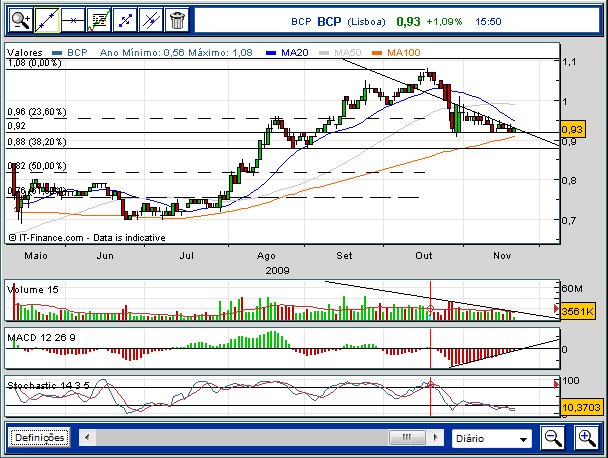This screenshot has width=608, height=458.
Task: Click the scrollbar left arrow
Action: point(86,438)
